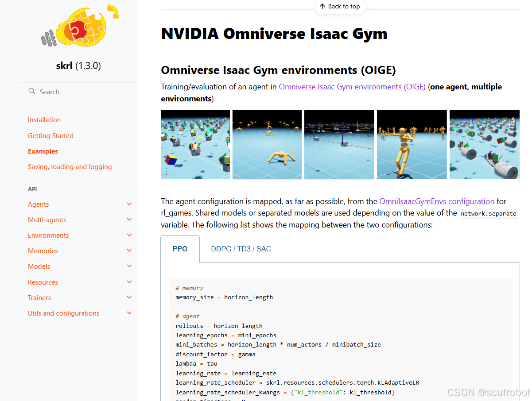Click the skrl puzzle logo image

click(x=79, y=26)
